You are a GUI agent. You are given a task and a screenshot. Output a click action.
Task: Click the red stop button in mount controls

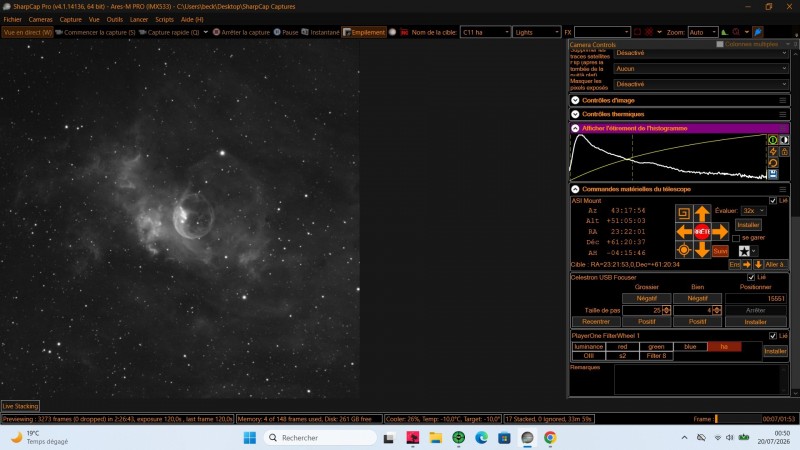702,232
